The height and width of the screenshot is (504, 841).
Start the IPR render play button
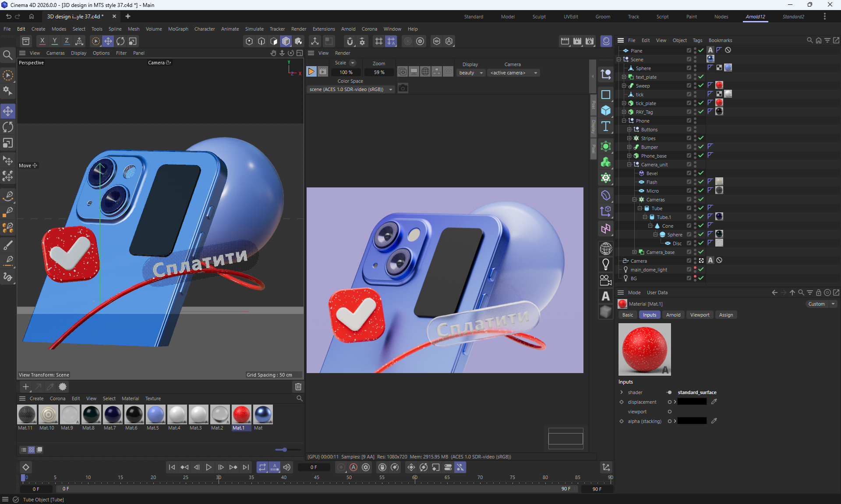[x=311, y=72]
